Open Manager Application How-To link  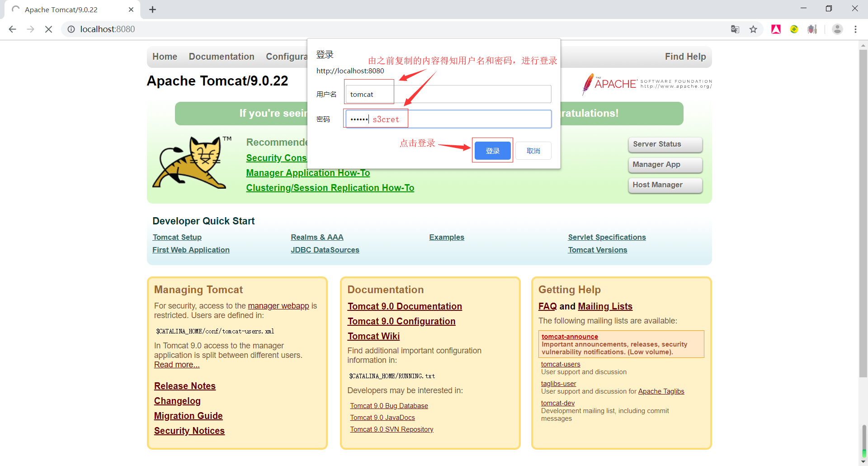308,173
